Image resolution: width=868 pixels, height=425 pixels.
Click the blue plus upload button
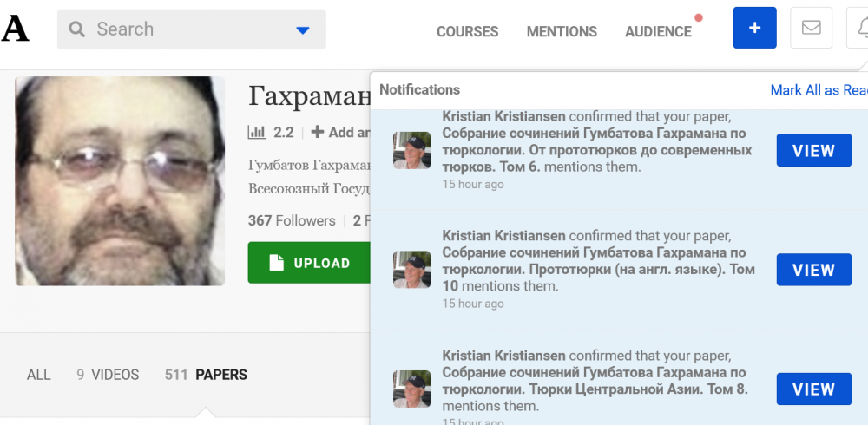click(x=754, y=28)
